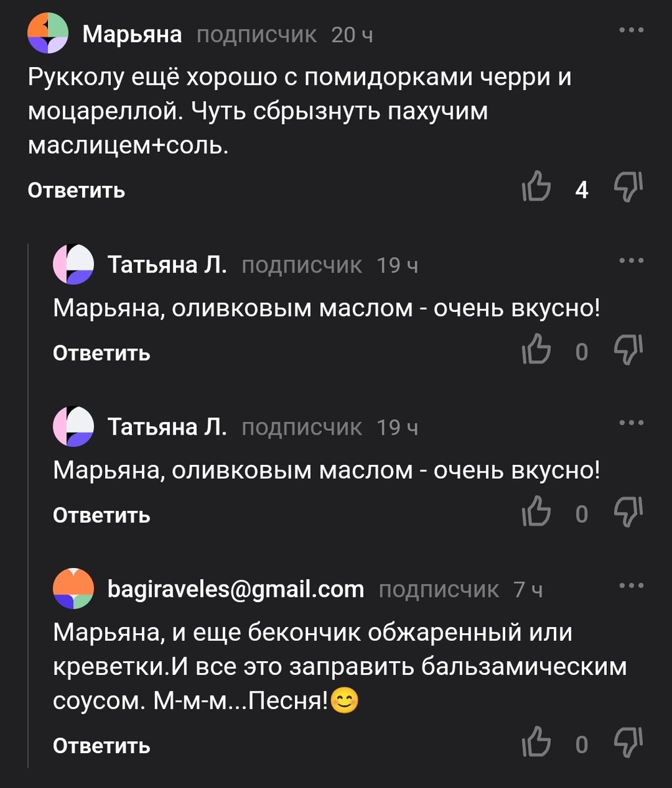Click Ответить under second Татьяна Л. reply

pyautogui.click(x=102, y=515)
